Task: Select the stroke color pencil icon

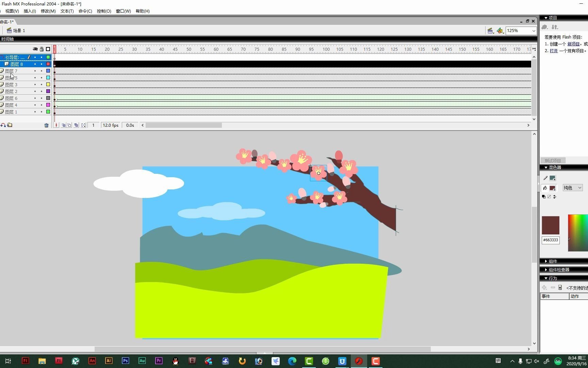Action: point(545,178)
